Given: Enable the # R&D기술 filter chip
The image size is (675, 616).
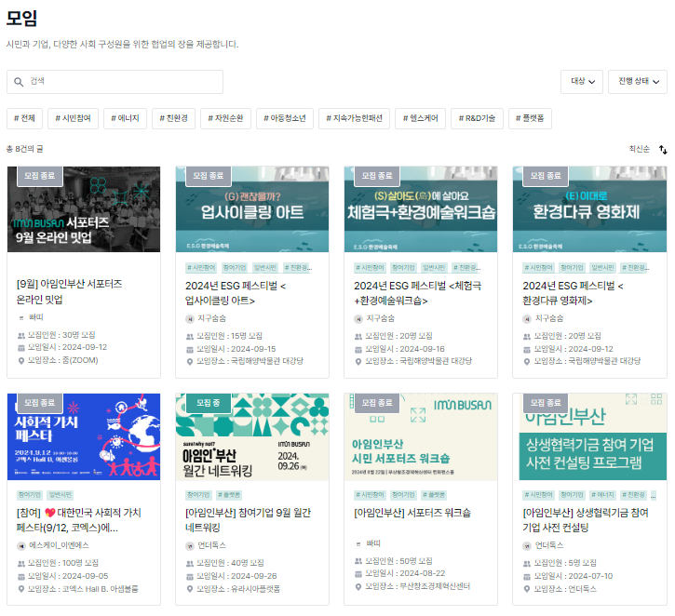Looking at the screenshot, I should (x=477, y=118).
